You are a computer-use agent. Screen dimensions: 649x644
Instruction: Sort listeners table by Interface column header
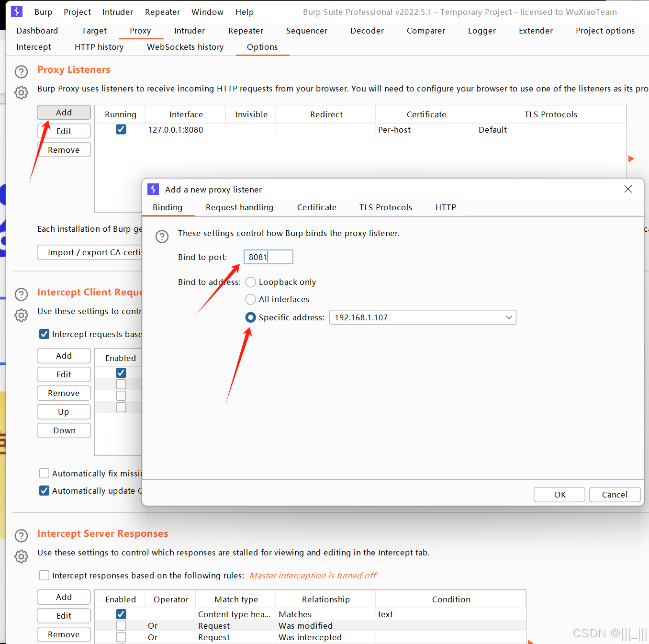(186, 114)
